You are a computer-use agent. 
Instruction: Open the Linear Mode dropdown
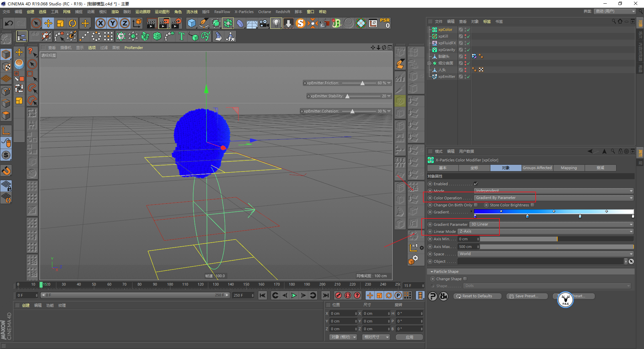click(545, 232)
